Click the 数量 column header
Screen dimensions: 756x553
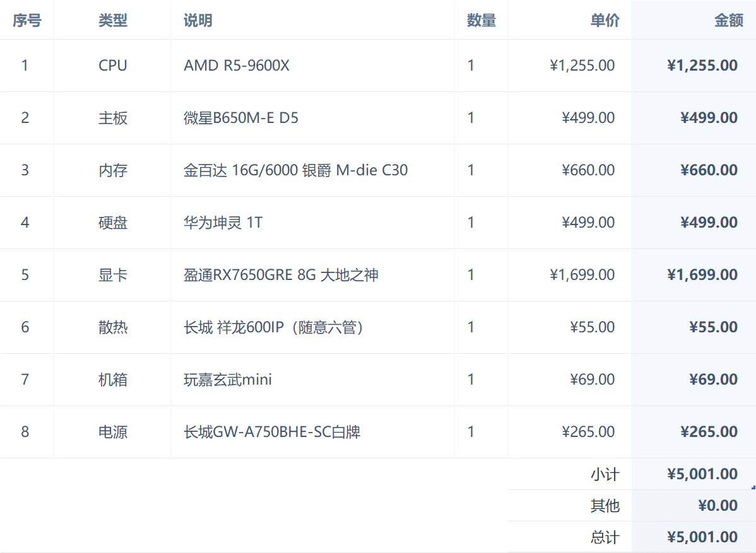pos(481,21)
